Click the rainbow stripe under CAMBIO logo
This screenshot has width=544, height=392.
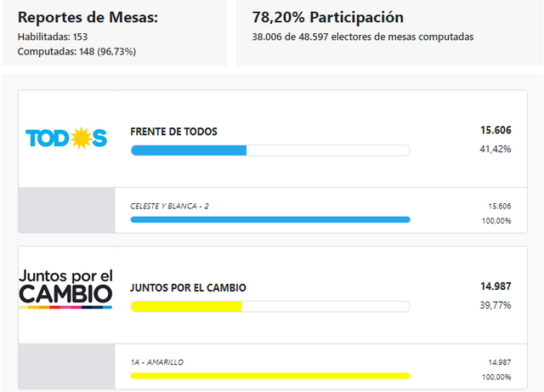pyautogui.click(x=66, y=307)
